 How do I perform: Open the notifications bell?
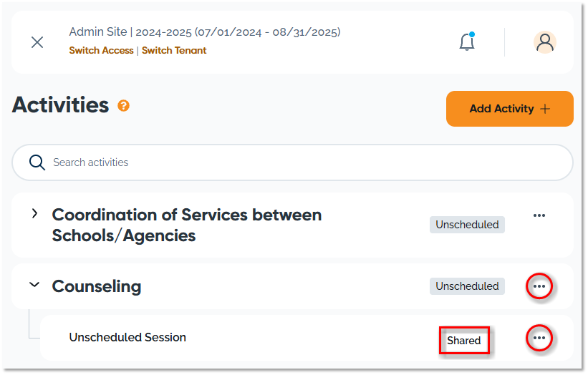point(467,42)
